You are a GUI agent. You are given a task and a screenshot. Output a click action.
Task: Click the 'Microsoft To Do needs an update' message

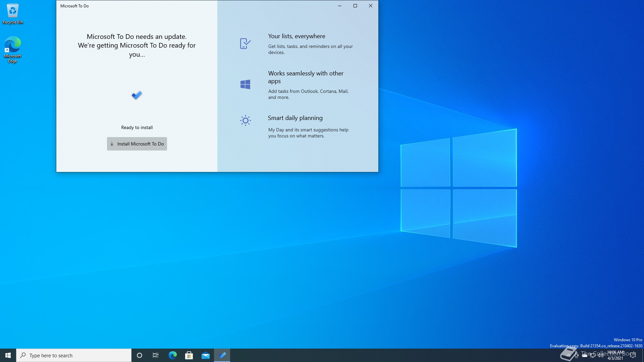tap(137, 37)
